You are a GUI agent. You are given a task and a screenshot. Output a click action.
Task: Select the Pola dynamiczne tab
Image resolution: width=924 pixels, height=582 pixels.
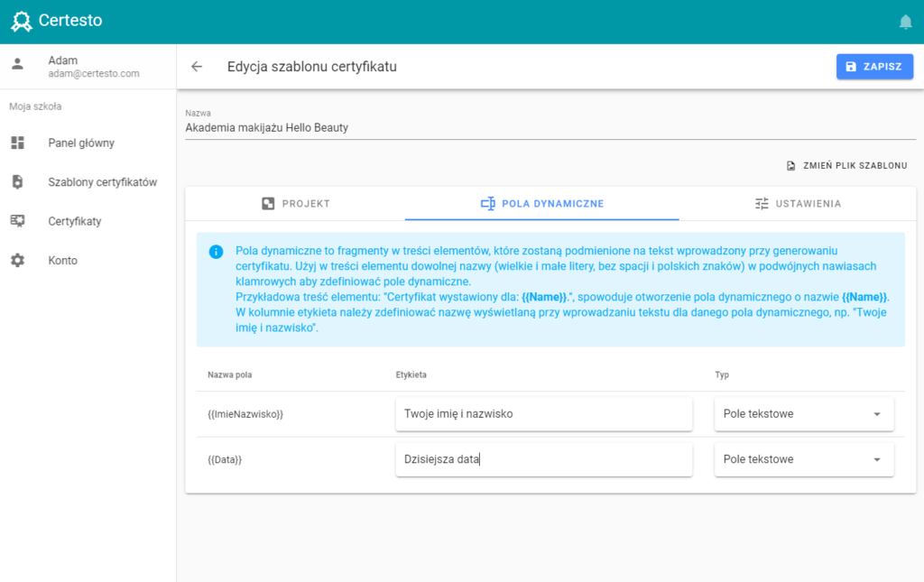click(x=542, y=204)
